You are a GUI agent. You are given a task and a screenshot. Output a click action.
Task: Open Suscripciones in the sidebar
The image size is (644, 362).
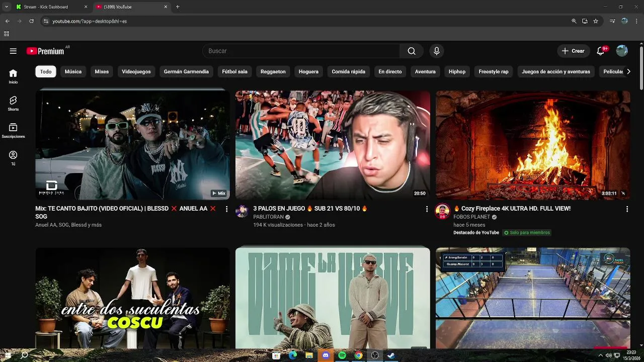pyautogui.click(x=13, y=131)
